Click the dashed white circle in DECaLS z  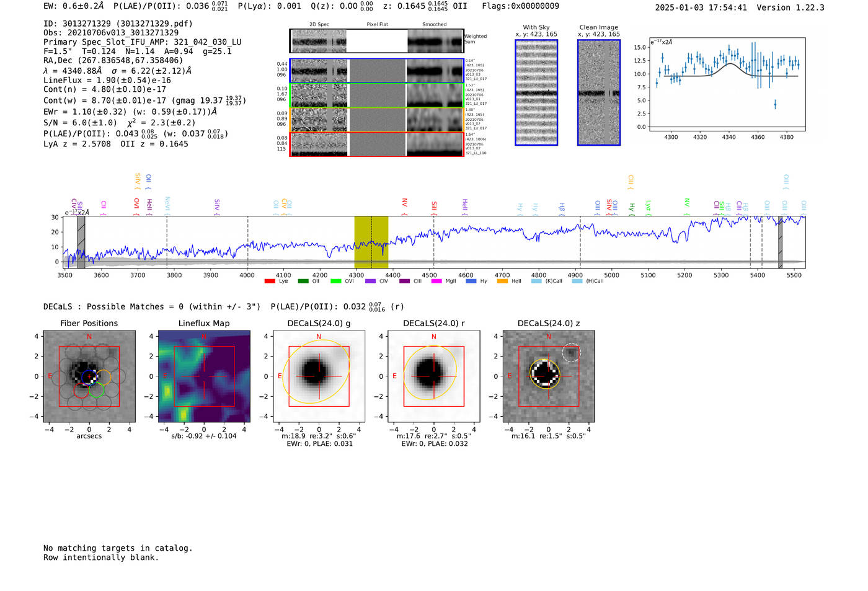click(x=571, y=353)
